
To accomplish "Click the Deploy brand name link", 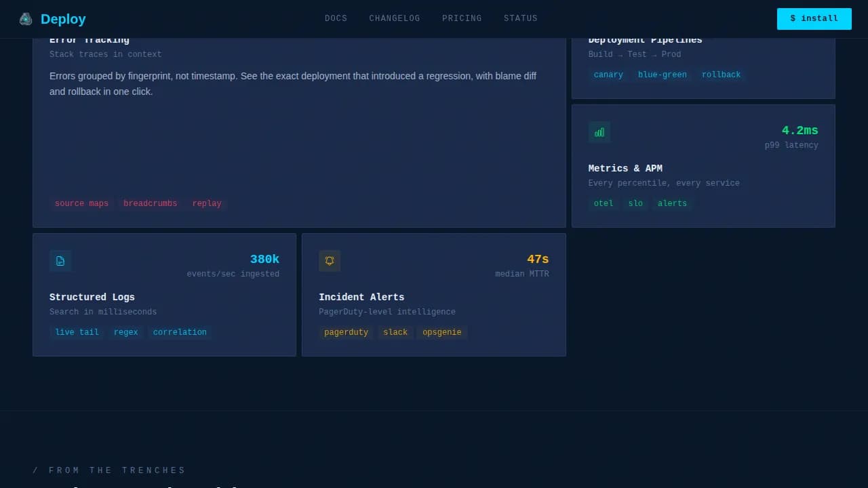I will 63,19.
